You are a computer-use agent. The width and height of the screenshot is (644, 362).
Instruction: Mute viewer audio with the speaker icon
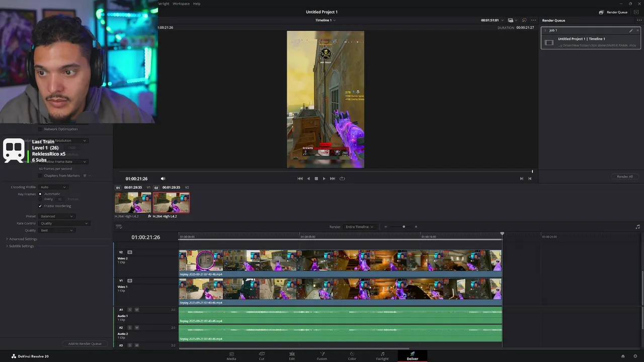point(163,178)
